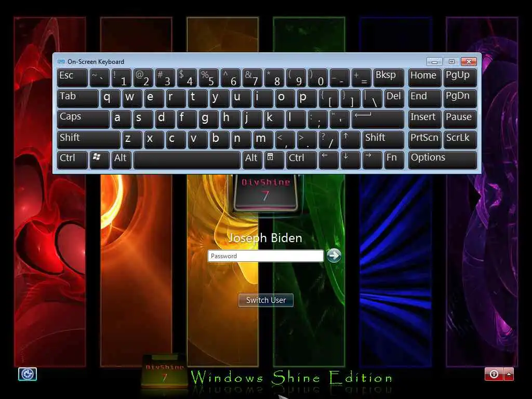Click the letter g key

pyautogui.click(x=208, y=119)
